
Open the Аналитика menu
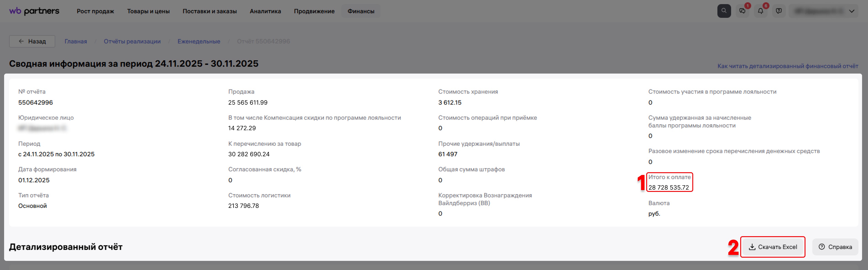tap(265, 11)
